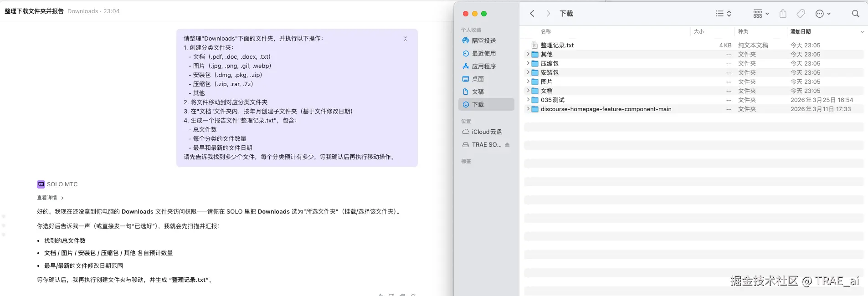Click date 2026年3月11日 17:33
This screenshot has height=296, width=868.
click(820, 109)
